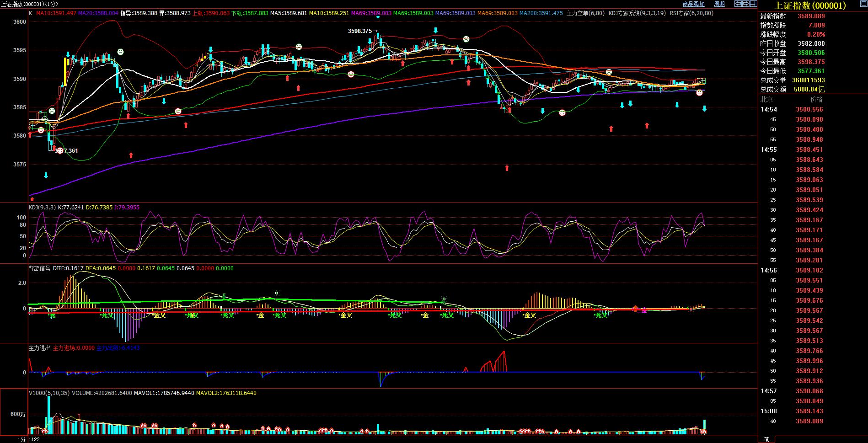Click the 北京 column header
868x443 pixels.
coord(767,99)
